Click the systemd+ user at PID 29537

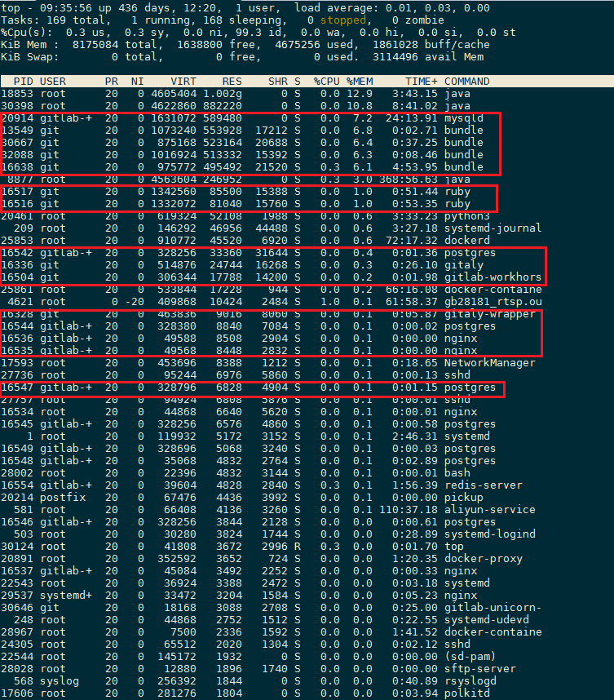[x=65, y=596]
